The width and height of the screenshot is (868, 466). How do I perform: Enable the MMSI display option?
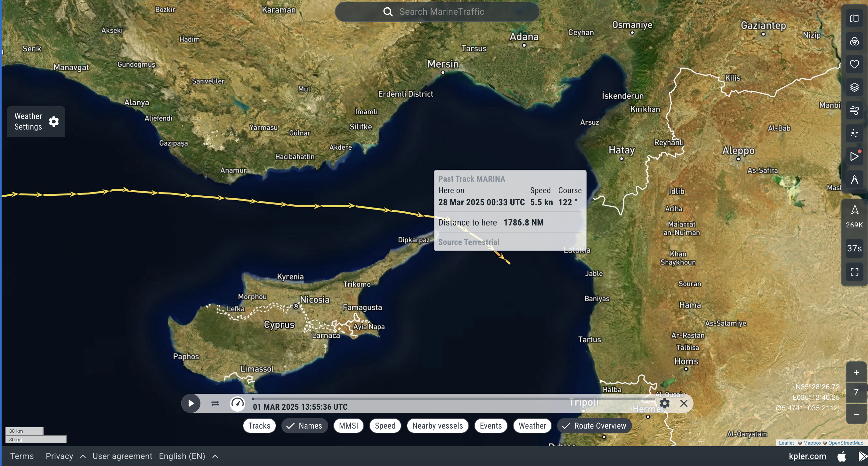tap(348, 426)
